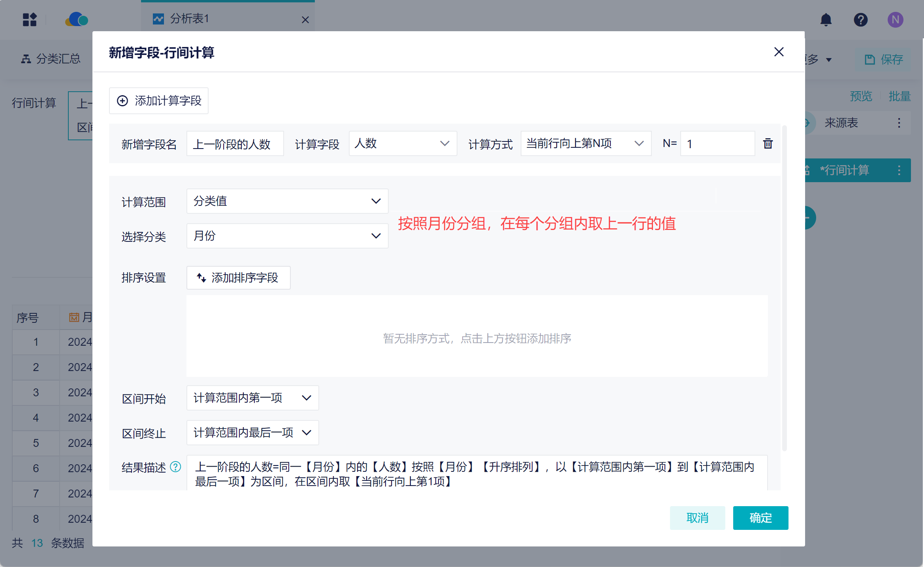Open the more options on 行间计算 node
This screenshot has height=567, width=924.
pyautogui.click(x=899, y=170)
